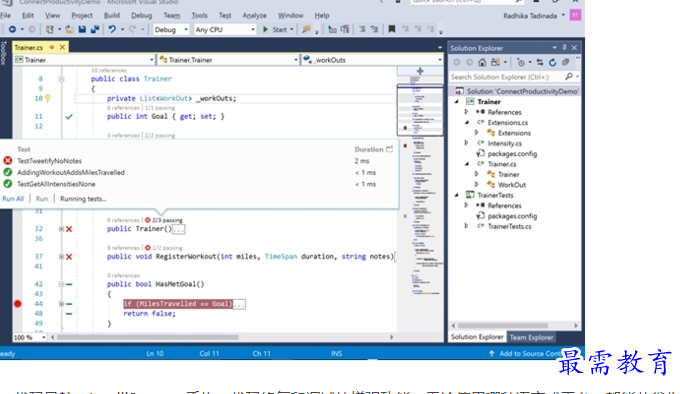Click the failed test icon beside TestTweetifyNoNotes

[7, 161]
